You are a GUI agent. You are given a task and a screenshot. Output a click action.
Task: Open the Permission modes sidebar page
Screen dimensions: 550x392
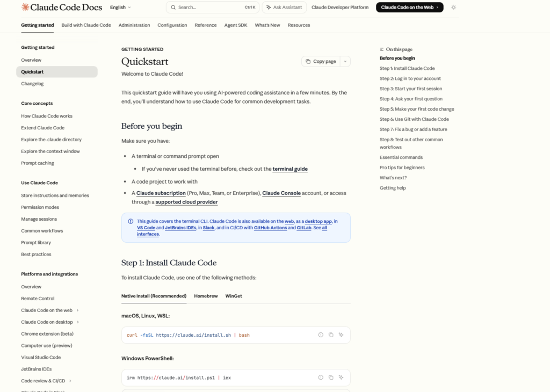click(40, 207)
